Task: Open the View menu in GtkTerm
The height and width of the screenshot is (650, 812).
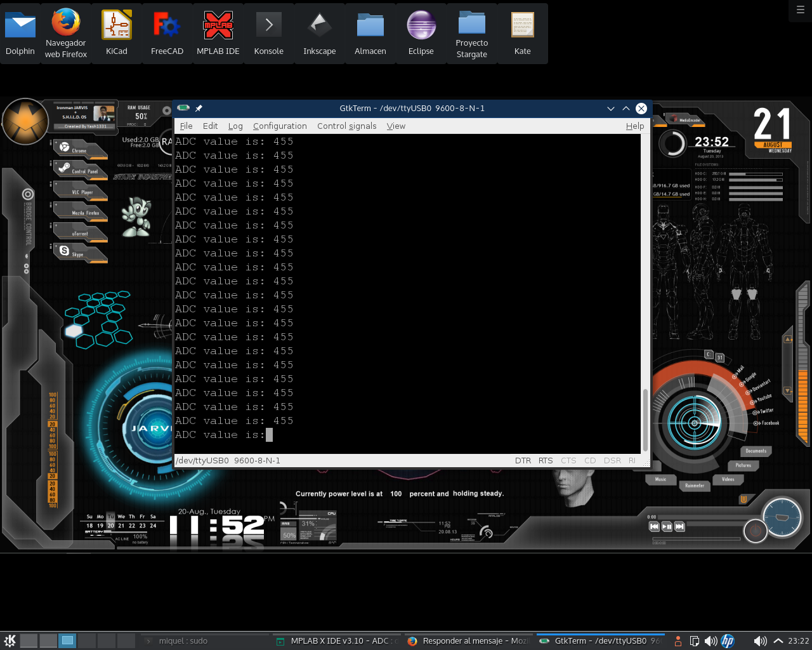Action: pyautogui.click(x=396, y=126)
